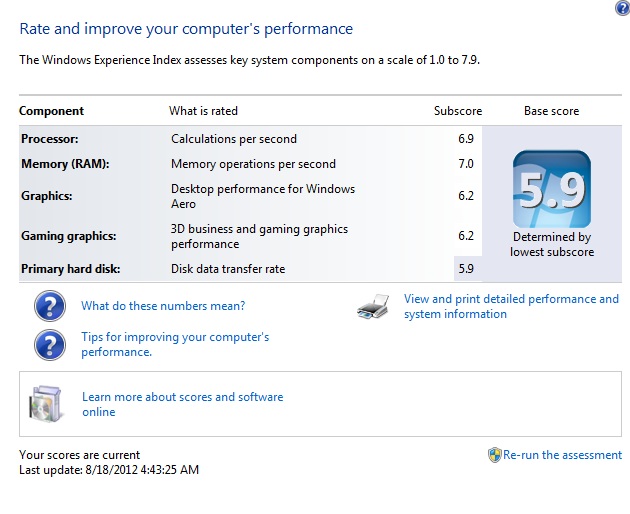
Task: Click the 'Subscore' column header
Action: tap(458, 111)
